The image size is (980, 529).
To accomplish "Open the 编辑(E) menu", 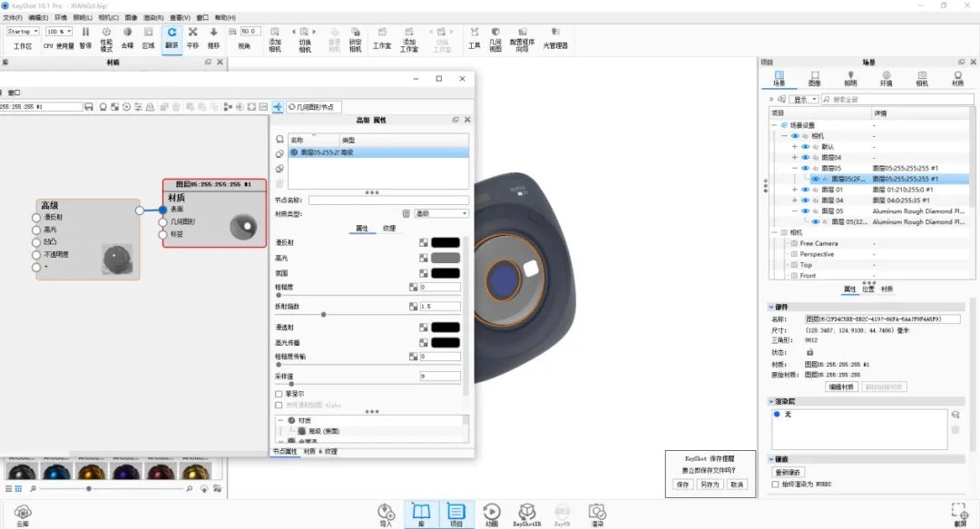I will click(39, 17).
